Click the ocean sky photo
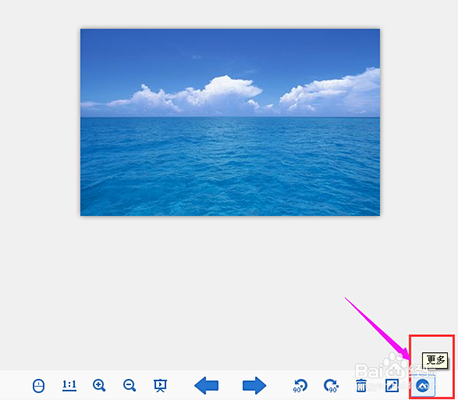458x400 pixels. point(230,122)
